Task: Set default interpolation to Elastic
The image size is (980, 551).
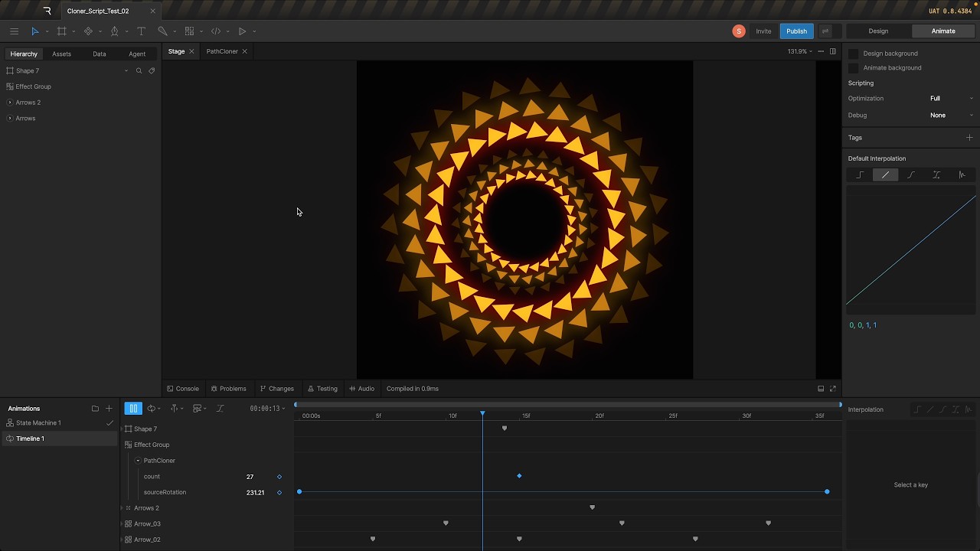Action: pos(962,175)
